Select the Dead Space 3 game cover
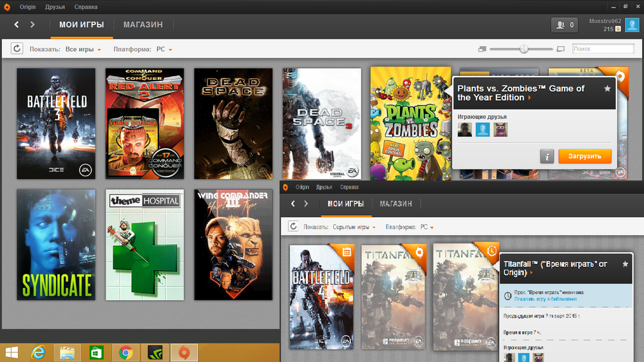Viewport: 644px width, 362px height. point(322,124)
